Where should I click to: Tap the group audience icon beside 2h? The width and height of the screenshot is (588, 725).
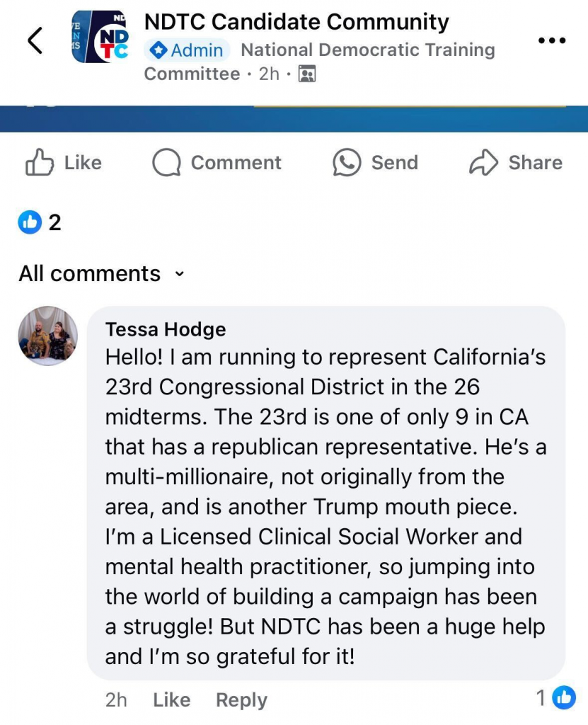pyautogui.click(x=306, y=74)
